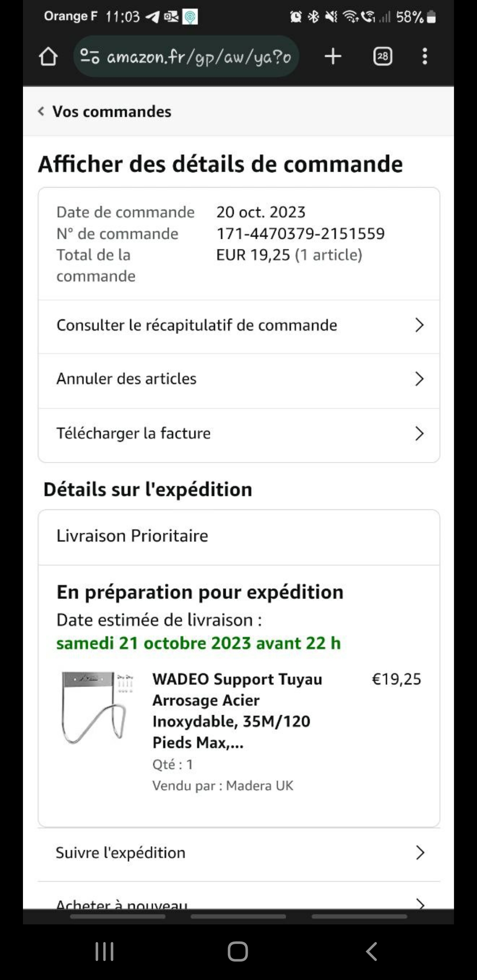Open the browser three-dot menu
Screen dimensions: 477x980
[425, 57]
